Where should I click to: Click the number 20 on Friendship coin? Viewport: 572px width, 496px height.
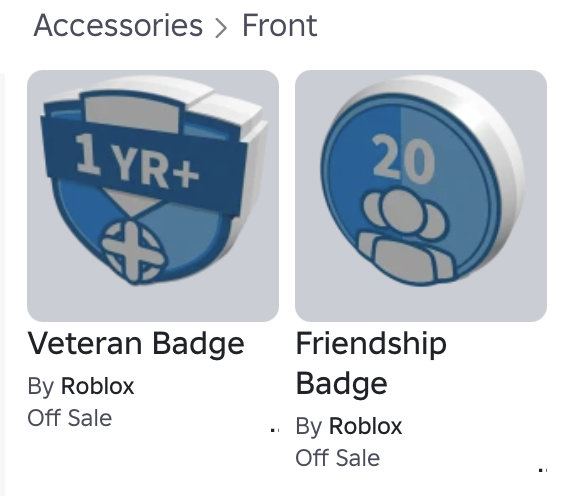coord(403,159)
